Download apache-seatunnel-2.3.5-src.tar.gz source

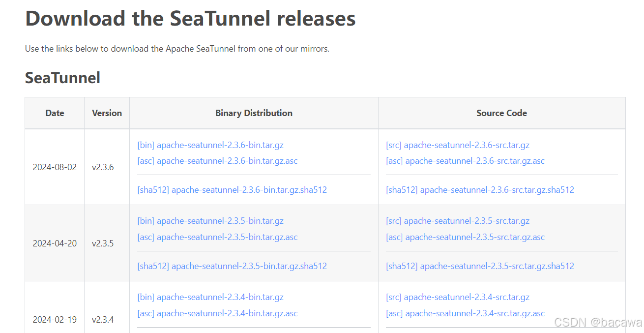tap(458, 221)
